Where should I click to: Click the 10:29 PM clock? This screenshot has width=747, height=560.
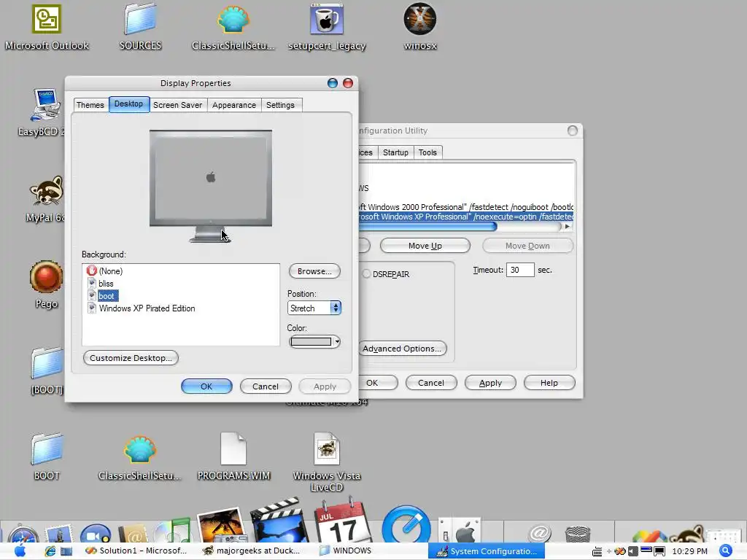point(689,551)
